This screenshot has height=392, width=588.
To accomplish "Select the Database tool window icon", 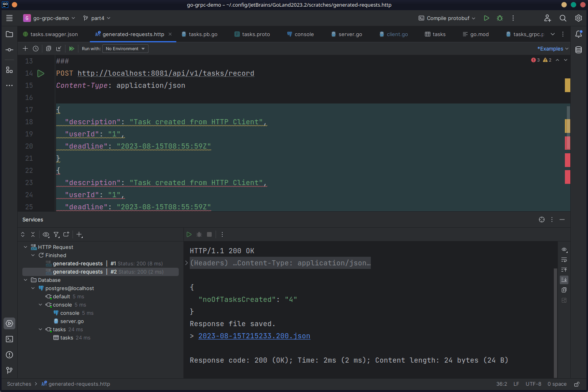I will (x=579, y=50).
